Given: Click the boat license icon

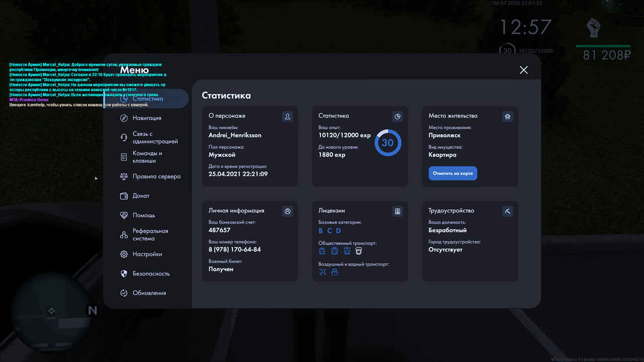Looking at the screenshot, I should (335, 272).
